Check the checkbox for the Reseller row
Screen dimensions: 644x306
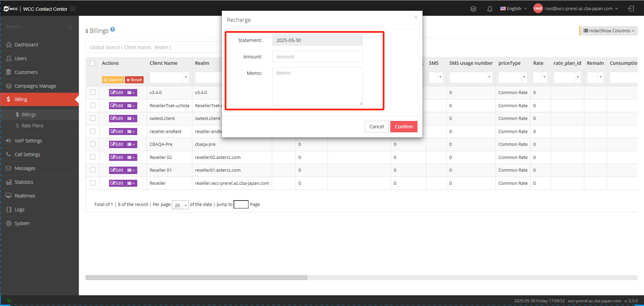point(93,183)
